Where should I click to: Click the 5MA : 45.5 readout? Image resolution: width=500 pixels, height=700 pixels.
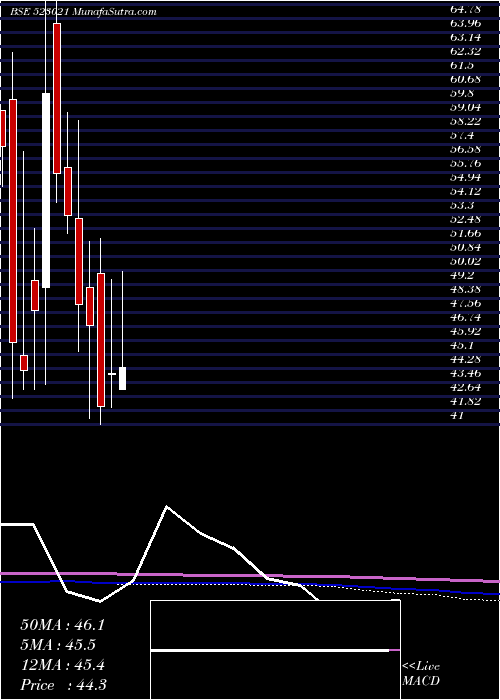coord(58,645)
